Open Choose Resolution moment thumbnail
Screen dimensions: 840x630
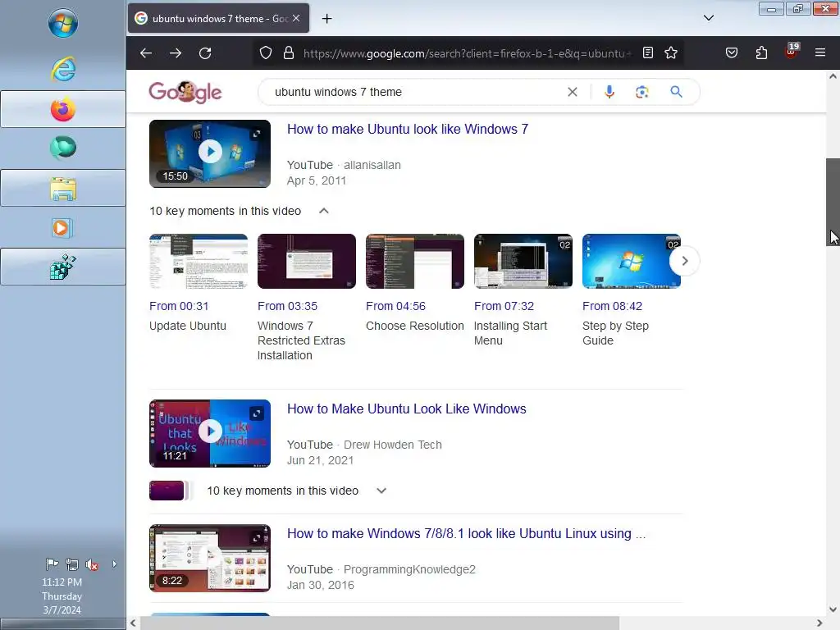point(414,261)
